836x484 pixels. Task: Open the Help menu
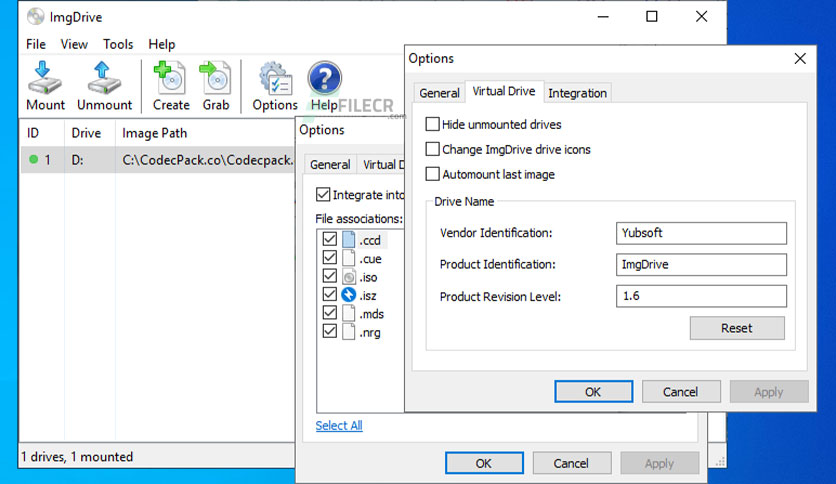(x=162, y=44)
